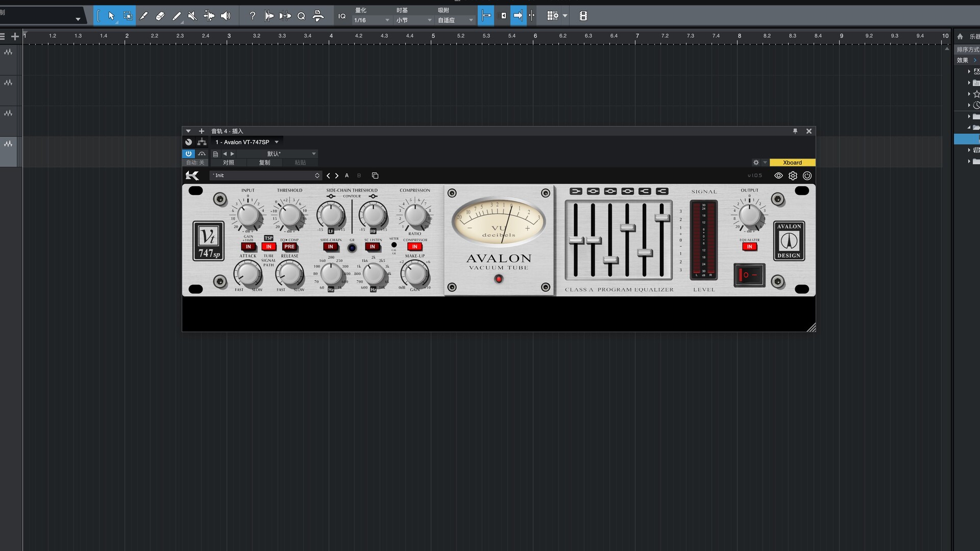The height and width of the screenshot is (551, 980).
Task: Click the add track plus button
Action: 15,36
